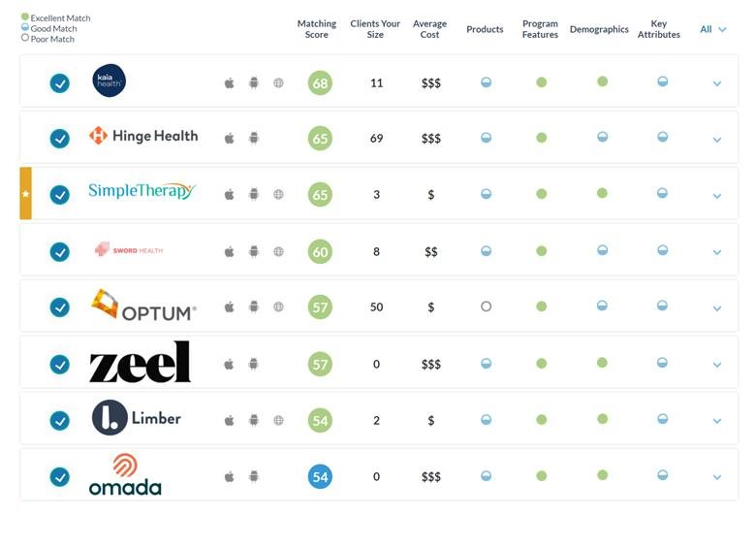
Task: Click the web globe icon in Limber row
Action: tap(278, 421)
